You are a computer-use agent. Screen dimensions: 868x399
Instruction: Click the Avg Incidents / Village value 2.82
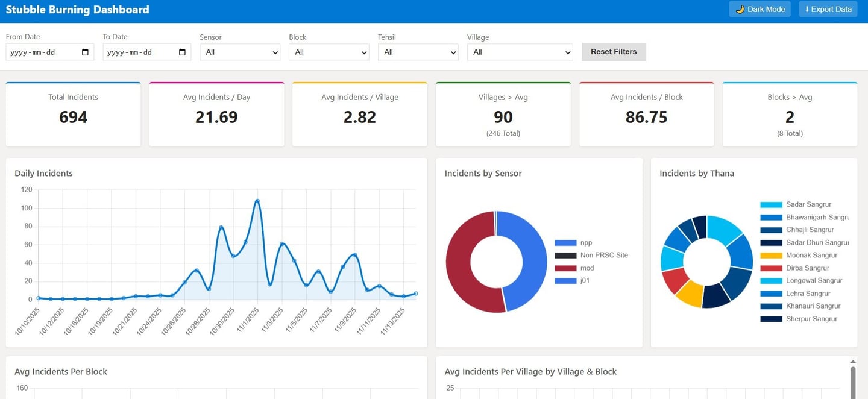coord(360,117)
